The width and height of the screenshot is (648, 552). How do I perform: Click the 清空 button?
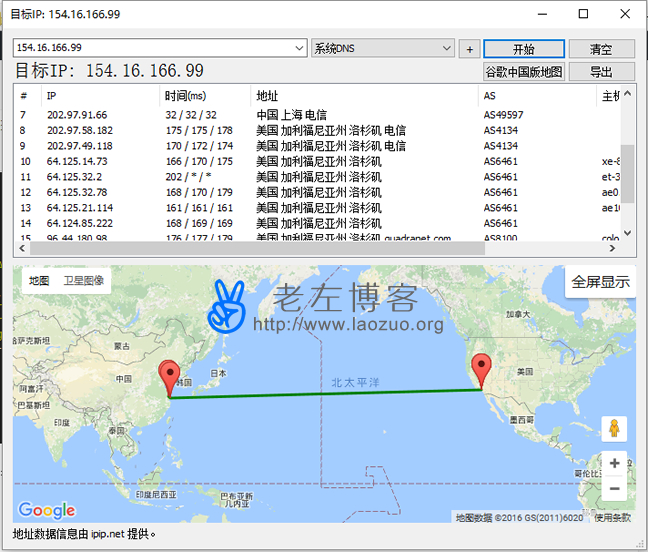point(601,48)
